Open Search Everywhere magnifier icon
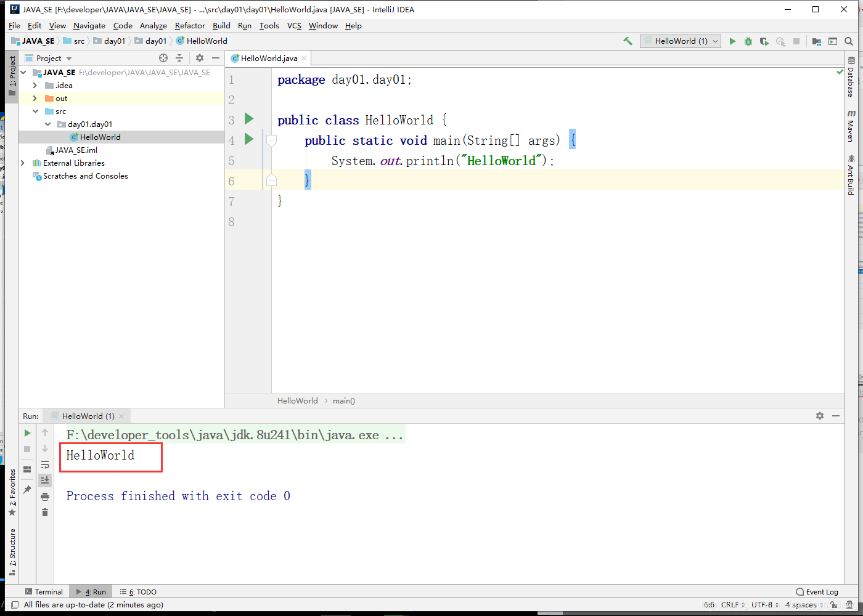 point(849,41)
